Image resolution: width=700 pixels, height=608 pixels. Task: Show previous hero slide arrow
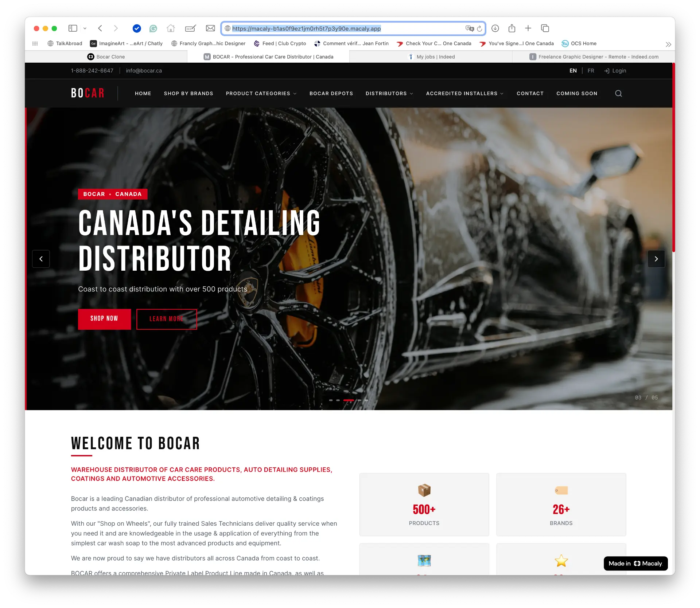point(41,259)
